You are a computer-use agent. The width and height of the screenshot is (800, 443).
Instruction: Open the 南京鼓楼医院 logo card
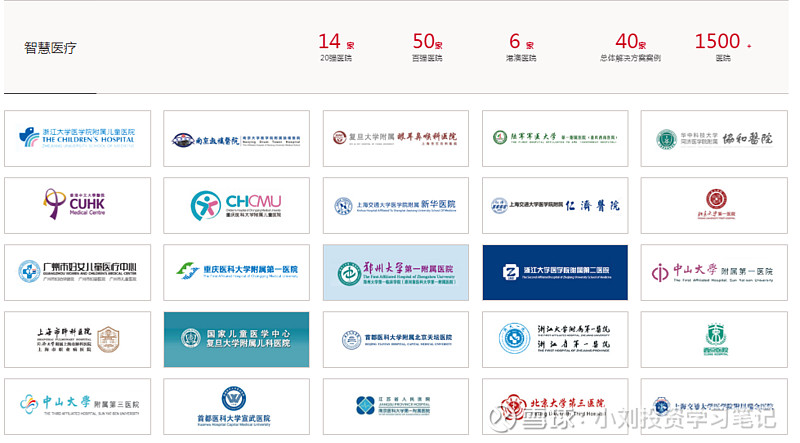point(236,138)
